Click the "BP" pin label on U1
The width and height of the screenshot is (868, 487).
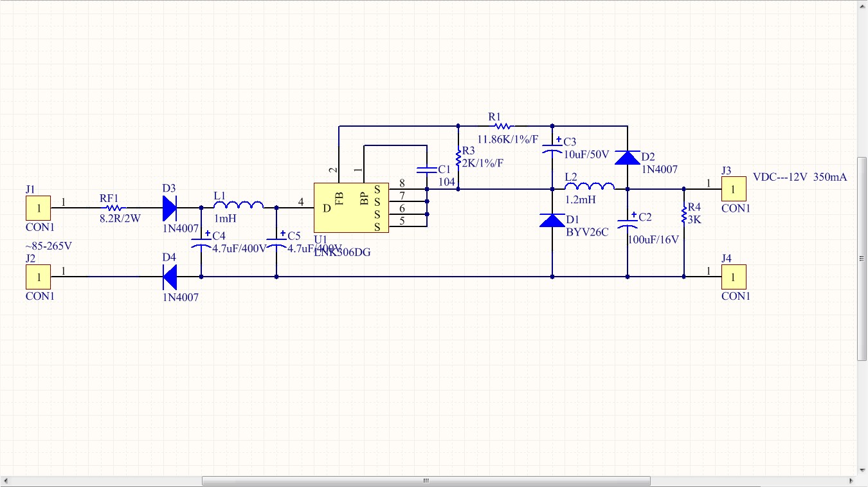pyautogui.click(x=364, y=198)
